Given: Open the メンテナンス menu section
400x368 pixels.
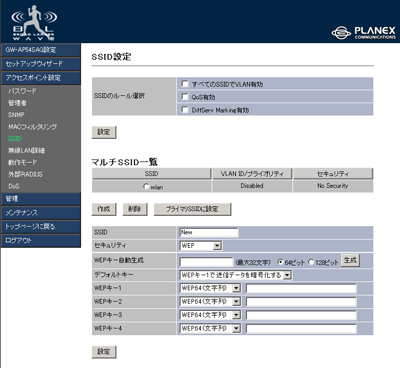Looking at the screenshot, I should [41, 213].
